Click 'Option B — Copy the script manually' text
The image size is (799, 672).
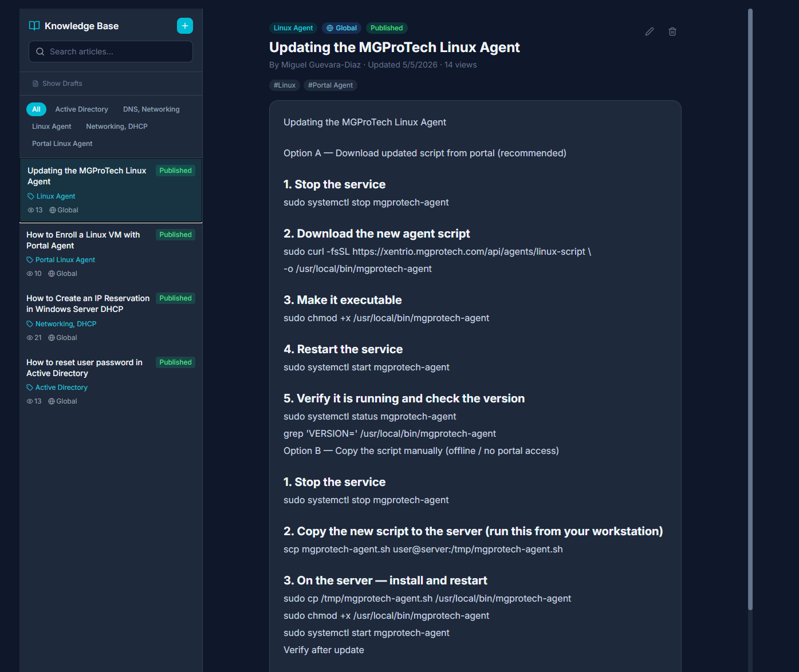[421, 451]
